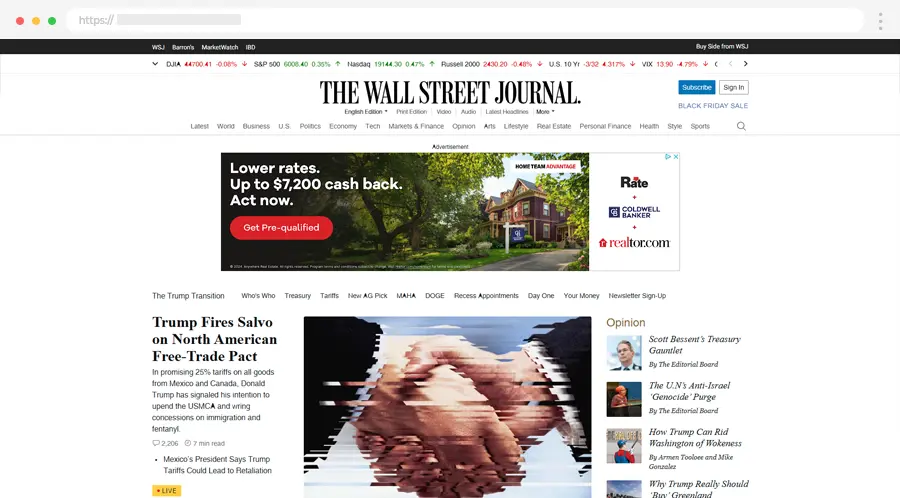Select the Markets & Finance section
This screenshot has width=900, height=498.
pos(416,126)
